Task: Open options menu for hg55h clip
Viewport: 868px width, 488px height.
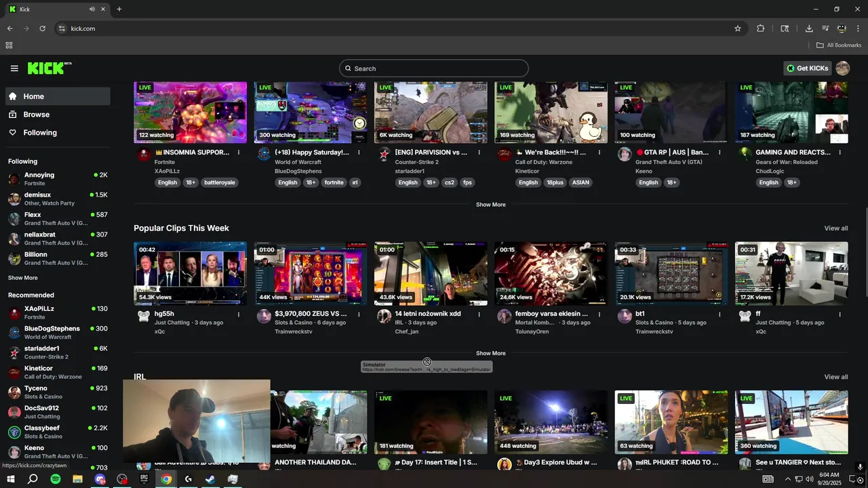Action: (x=238, y=314)
